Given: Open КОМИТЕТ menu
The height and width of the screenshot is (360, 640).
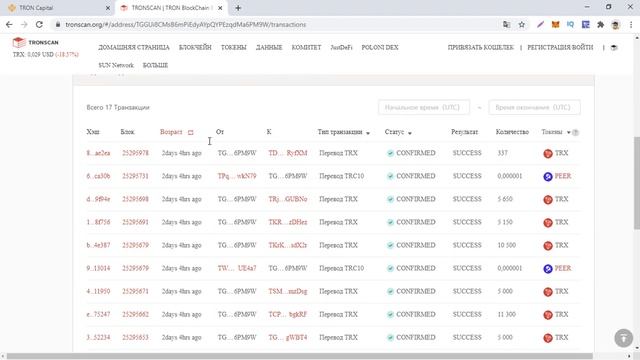Looking at the screenshot, I should [306, 47].
